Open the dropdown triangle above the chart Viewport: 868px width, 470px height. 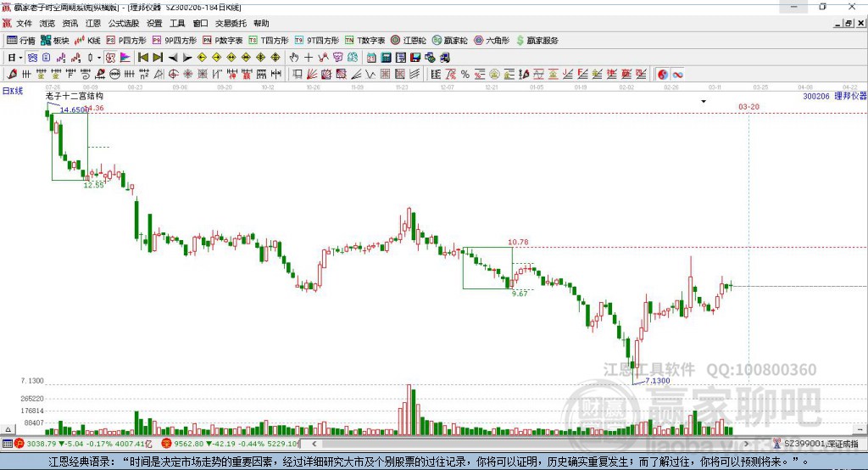click(x=704, y=102)
